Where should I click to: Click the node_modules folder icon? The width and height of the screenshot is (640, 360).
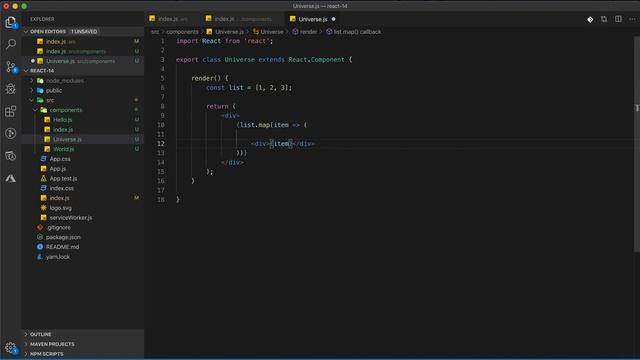click(40, 80)
